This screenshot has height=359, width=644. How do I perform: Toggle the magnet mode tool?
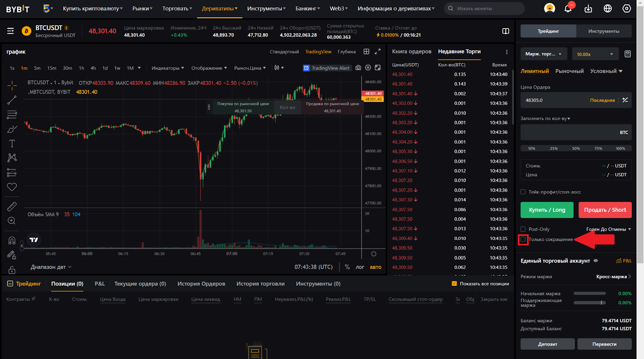[x=12, y=240]
